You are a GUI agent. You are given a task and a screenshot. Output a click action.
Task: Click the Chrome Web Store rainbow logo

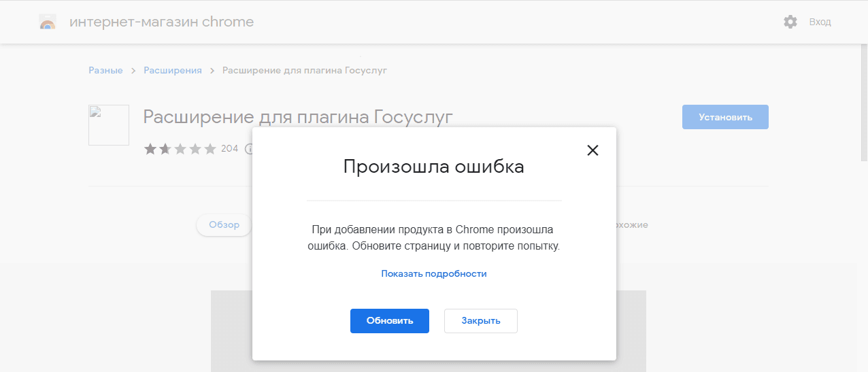point(48,22)
